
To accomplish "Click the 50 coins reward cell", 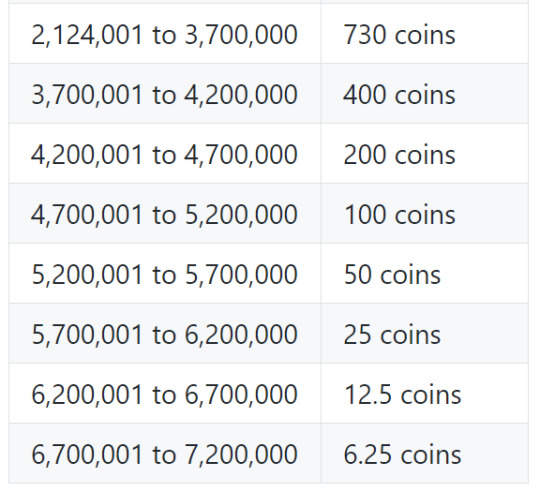I will [425, 274].
